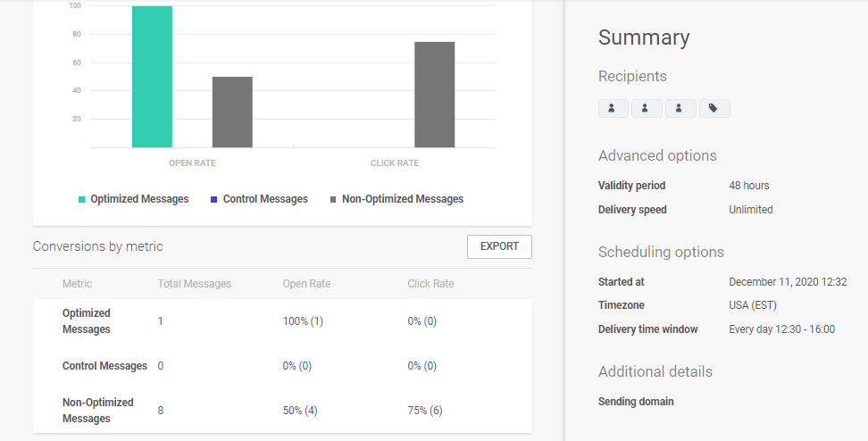Toggle Non-Optimized Messages legend item
The width and height of the screenshot is (868, 441).
(396, 199)
